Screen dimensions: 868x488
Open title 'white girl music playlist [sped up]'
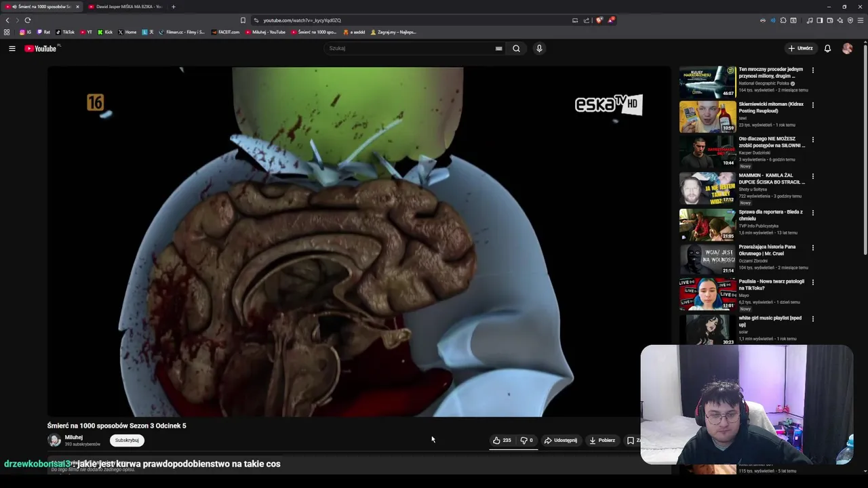770,321
